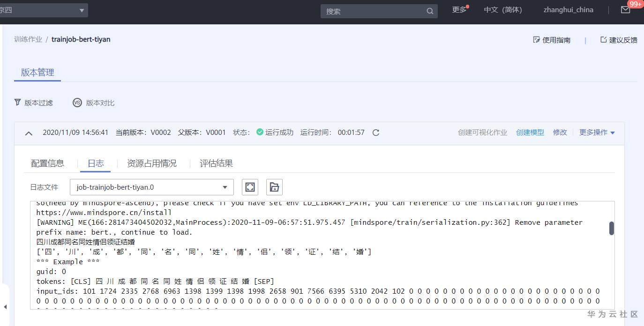The width and height of the screenshot is (644, 326).
Task: Click the 'tokens: [CLS]' log line
Action: click(155, 282)
